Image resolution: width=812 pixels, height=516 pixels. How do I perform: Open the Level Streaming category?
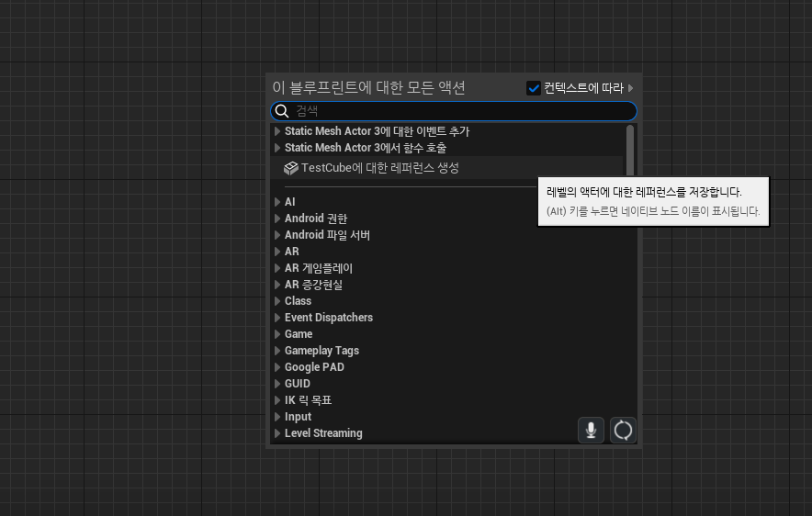coord(323,433)
